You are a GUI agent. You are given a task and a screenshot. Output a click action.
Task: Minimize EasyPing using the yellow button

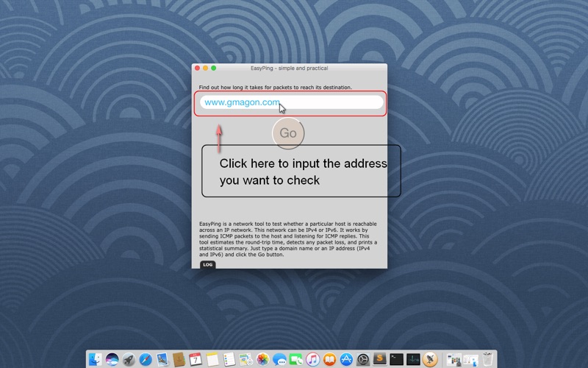pyautogui.click(x=205, y=68)
